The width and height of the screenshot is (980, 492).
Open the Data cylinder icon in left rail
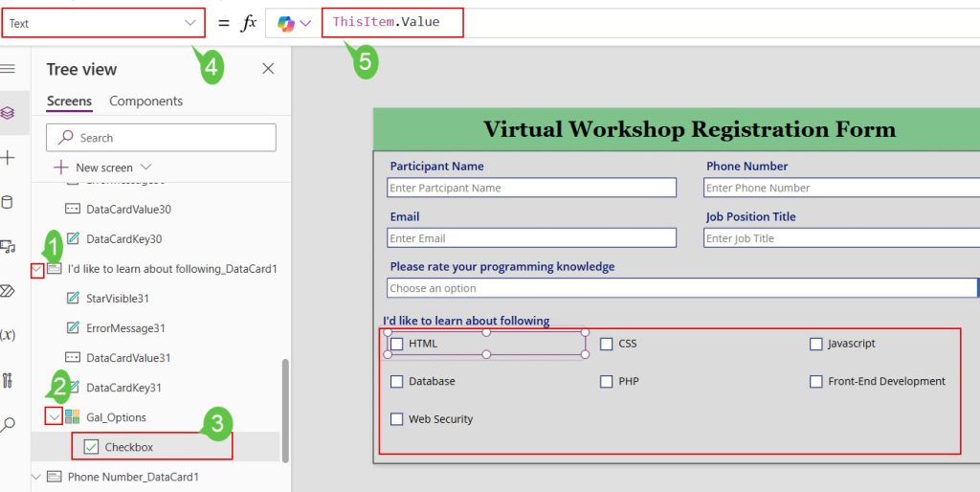[x=8, y=202]
